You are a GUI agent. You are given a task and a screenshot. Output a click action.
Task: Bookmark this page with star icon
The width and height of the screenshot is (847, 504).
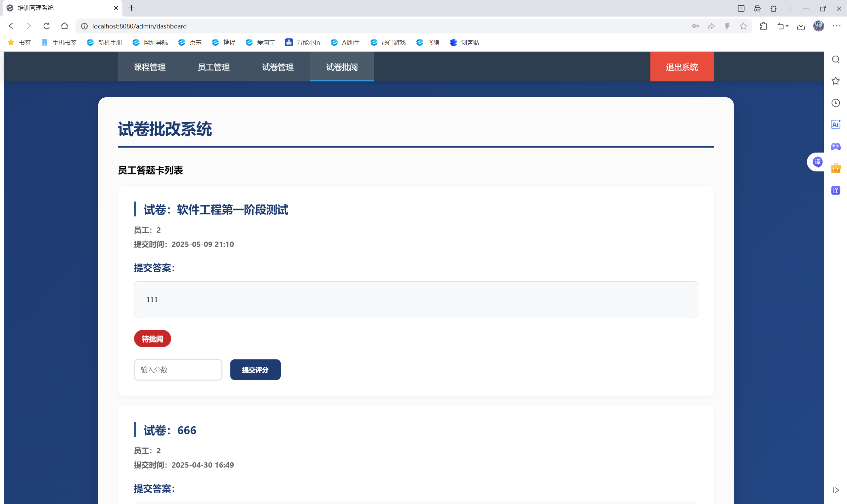pos(743,26)
